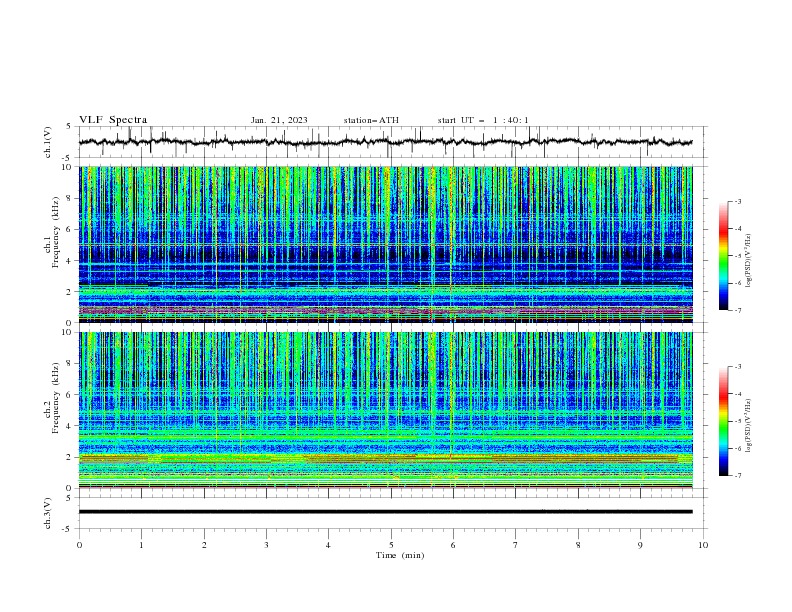The image size is (792, 612).
Task: Click the 'ch.3(V)' axis label
Action: [48, 513]
